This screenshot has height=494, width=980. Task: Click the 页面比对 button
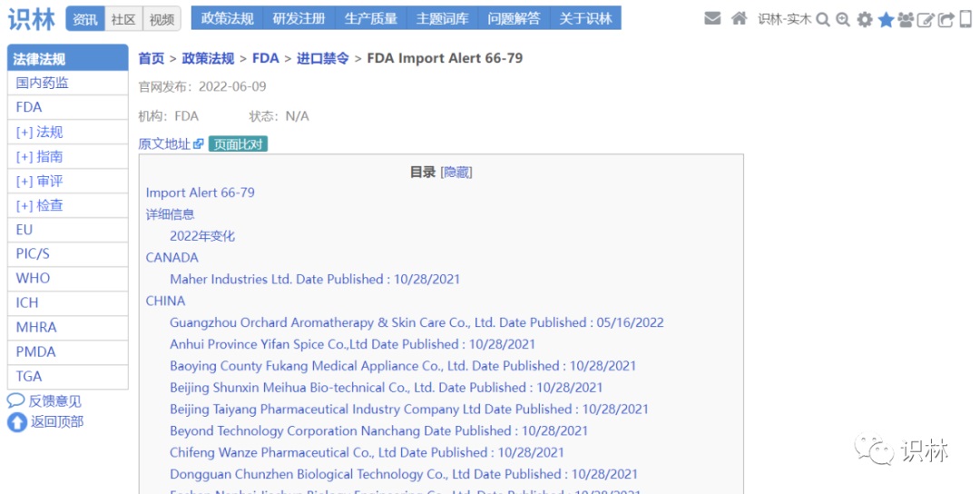[x=238, y=143]
